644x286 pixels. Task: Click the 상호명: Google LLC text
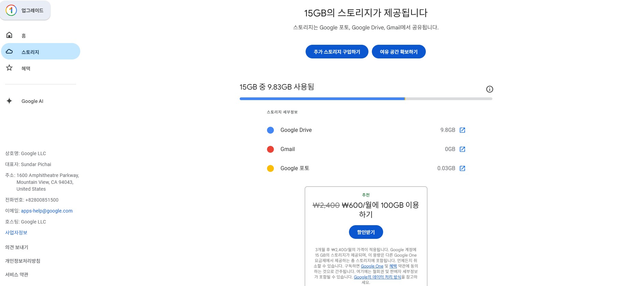coord(26,153)
